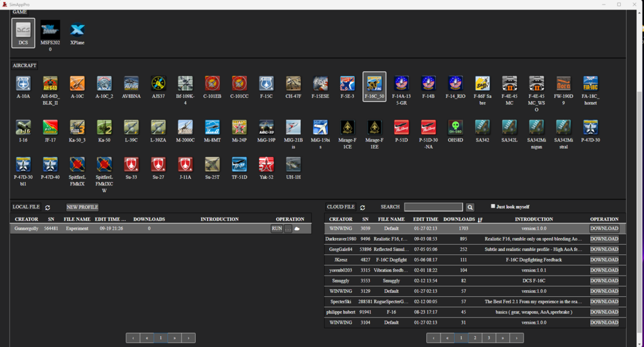Viewport: 644px width, 347px height.
Task: Choose the AH-64D_BLK_II aircraft icon
Action: (x=50, y=83)
